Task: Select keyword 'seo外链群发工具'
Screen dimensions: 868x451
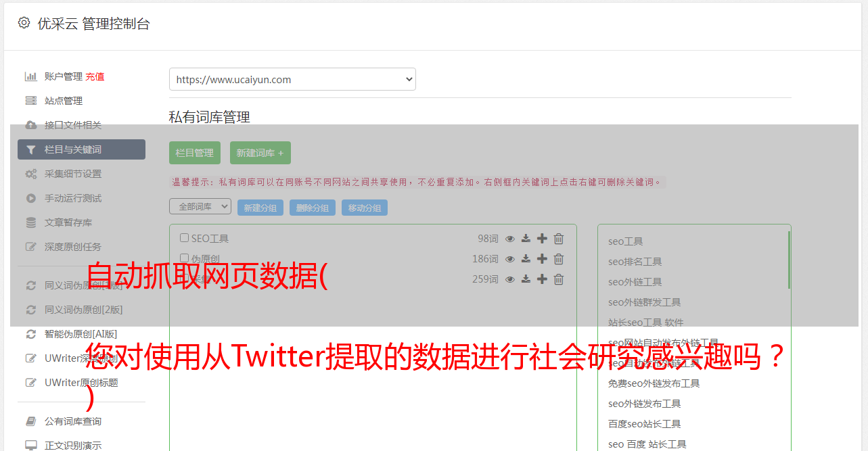Action: coord(645,302)
